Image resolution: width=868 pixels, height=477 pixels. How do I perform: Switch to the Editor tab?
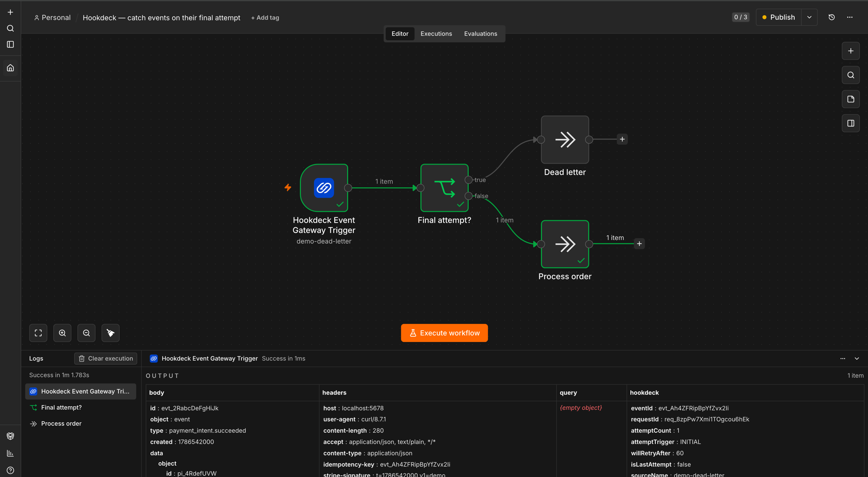[400, 33]
